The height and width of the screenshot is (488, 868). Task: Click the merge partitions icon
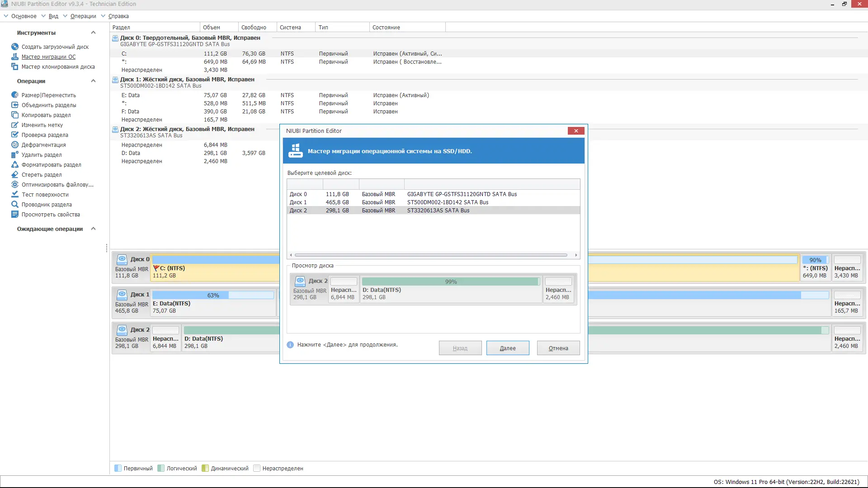click(x=15, y=105)
